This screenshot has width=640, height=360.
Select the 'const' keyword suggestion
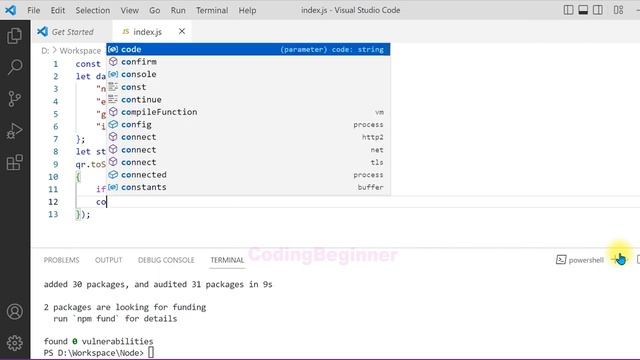[x=248, y=87]
